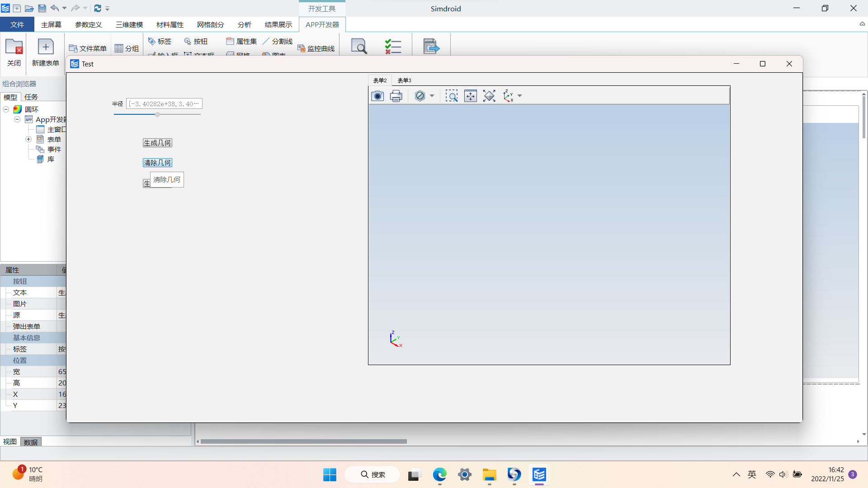Click the open folder icon in quick access toolbar
This screenshot has height=488, width=868.
[x=29, y=8]
